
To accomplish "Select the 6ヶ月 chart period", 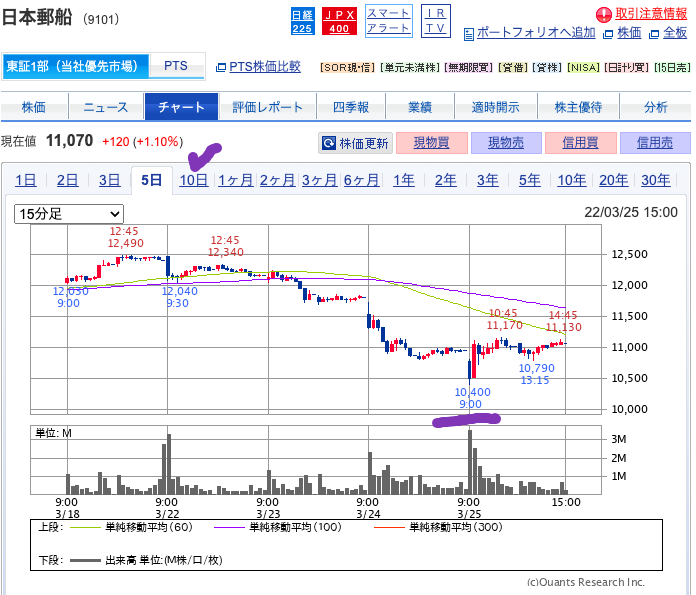I will tap(361, 180).
